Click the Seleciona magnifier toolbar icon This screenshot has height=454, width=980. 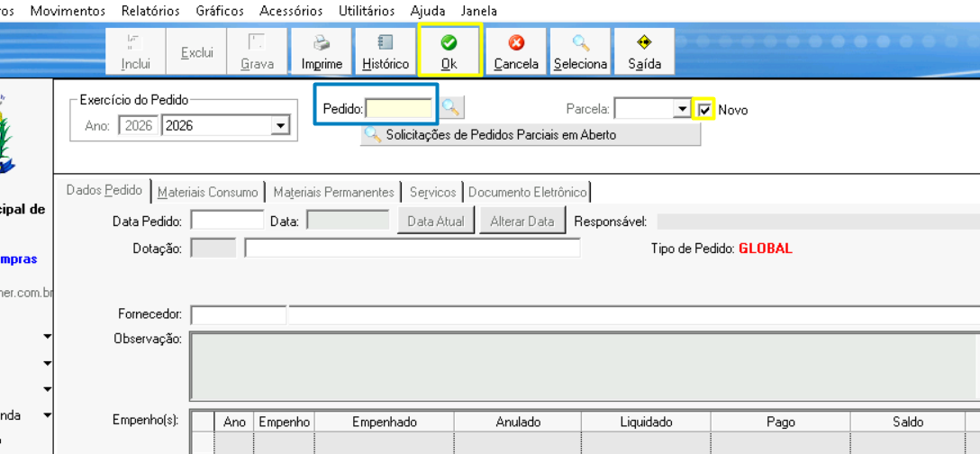point(580,43)
